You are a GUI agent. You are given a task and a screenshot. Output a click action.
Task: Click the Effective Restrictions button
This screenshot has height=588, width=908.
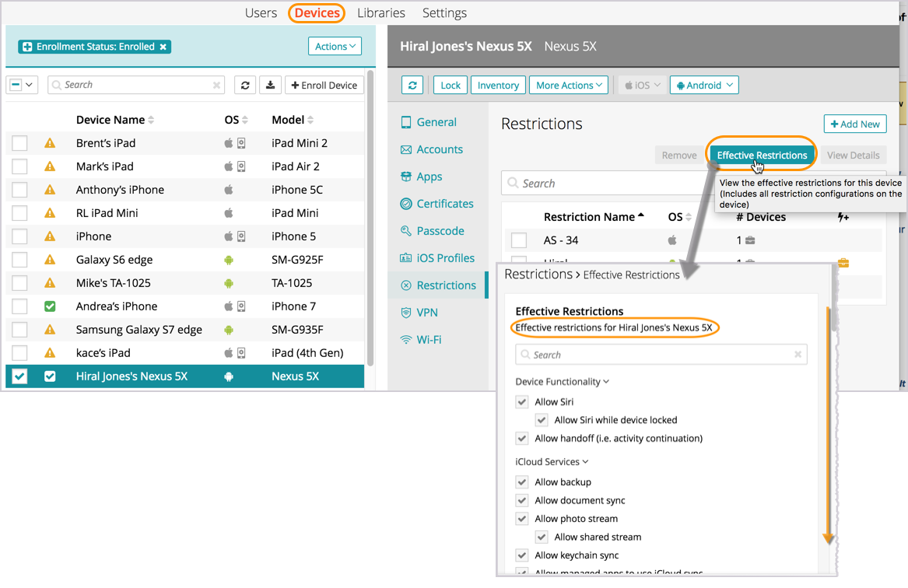[762, 156]
